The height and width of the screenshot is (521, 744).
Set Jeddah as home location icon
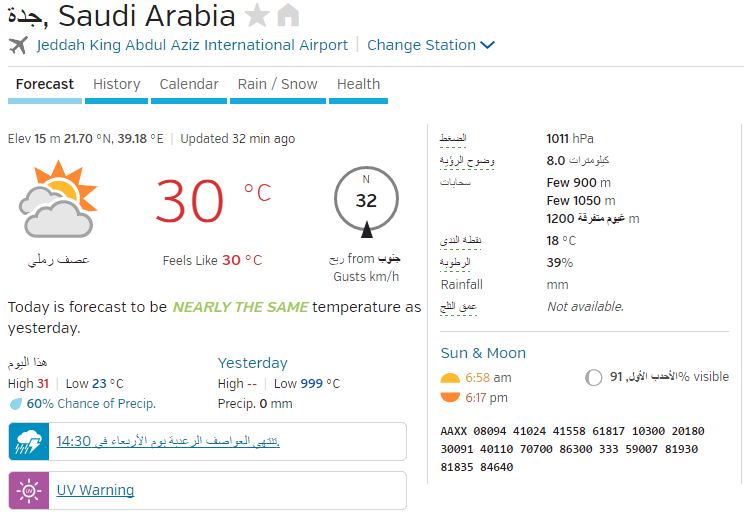click(288, 15)
